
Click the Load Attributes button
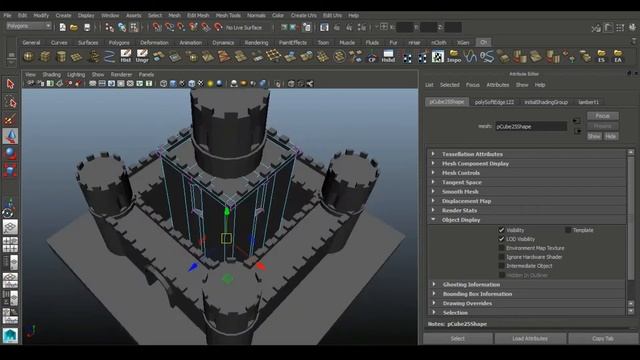pyautogui.click(x=530, y=339)
